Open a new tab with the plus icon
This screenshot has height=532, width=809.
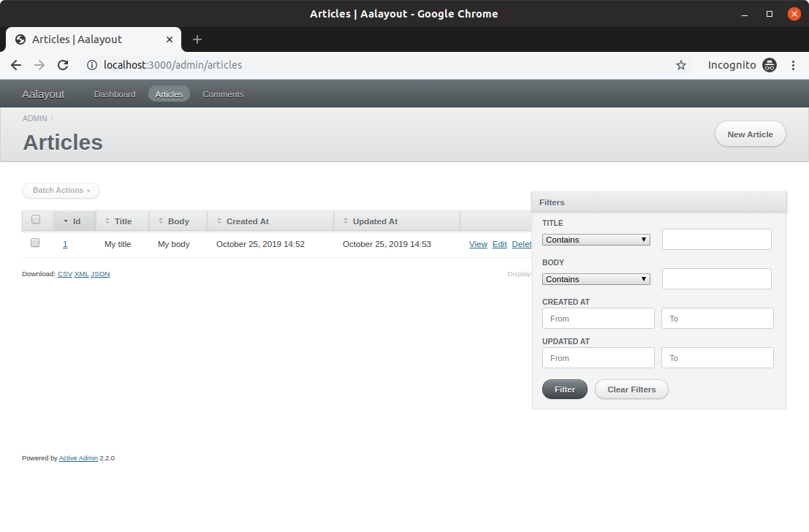coord(197,39)
